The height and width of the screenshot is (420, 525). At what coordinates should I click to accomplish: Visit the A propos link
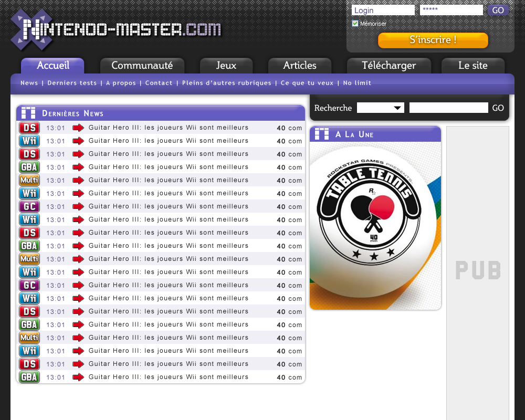(121, 83)
